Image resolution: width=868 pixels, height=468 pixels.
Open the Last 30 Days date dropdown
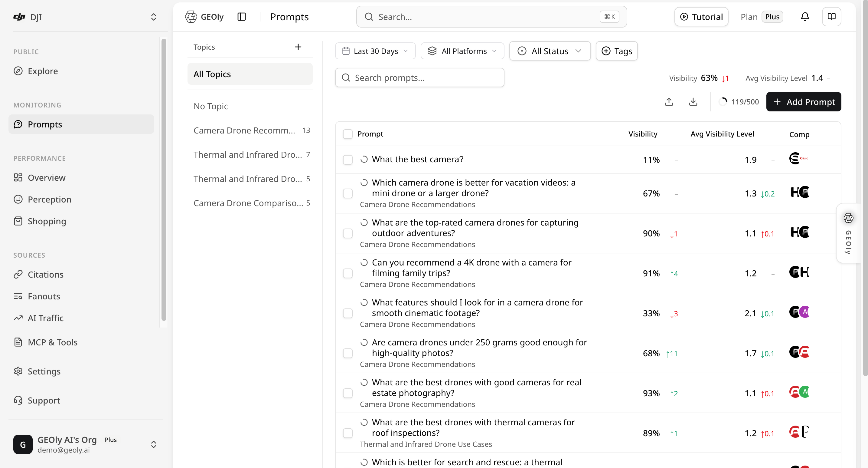click(375, 51)
